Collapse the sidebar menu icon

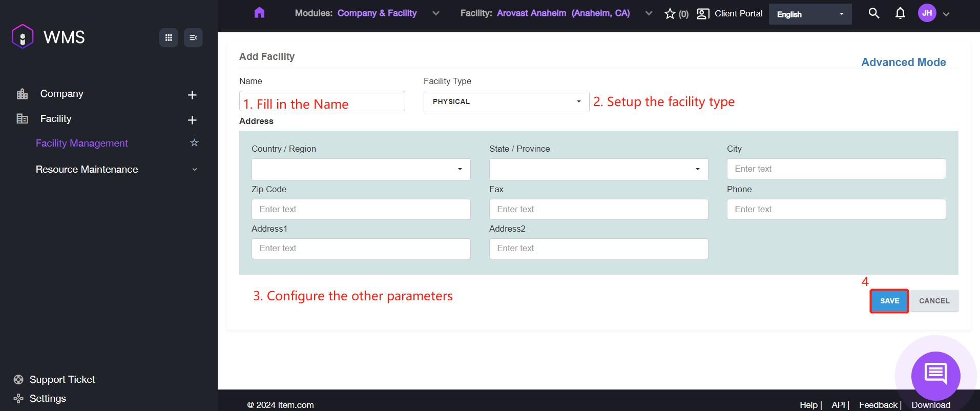[193, 37]
